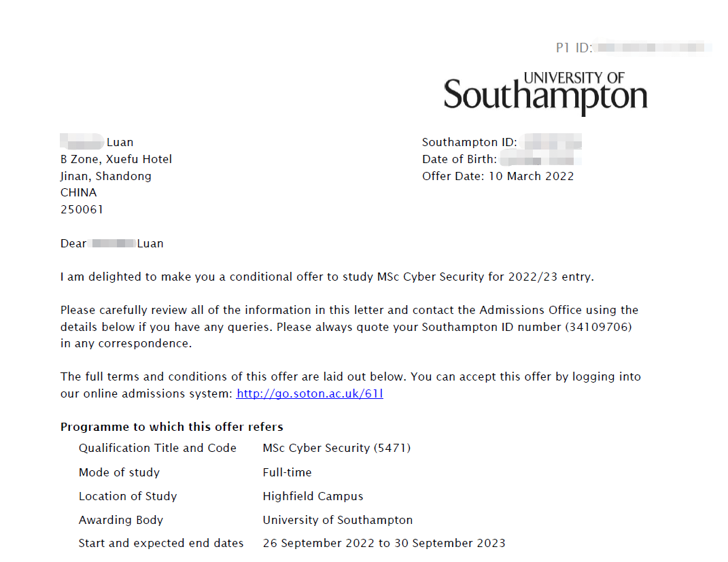Click the "Southampton ID:" header label

(x=470, y=143)
